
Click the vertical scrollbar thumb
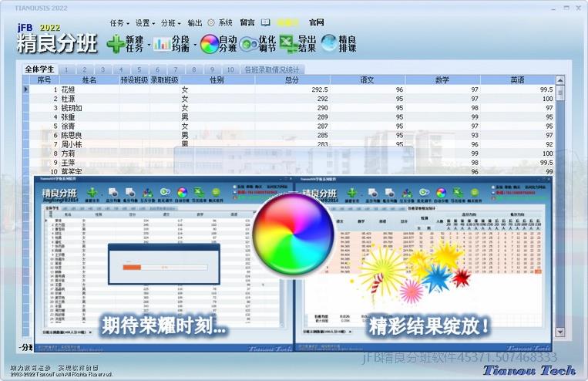click(x=560, y=93)
